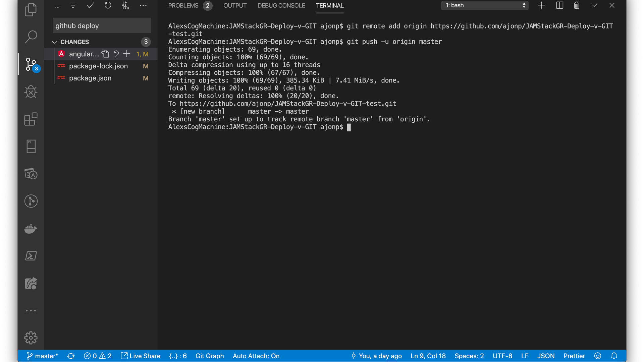Toggle Auto Attach in status bar
The width and height of the screenshot is (644, 362).
point(256,356)
